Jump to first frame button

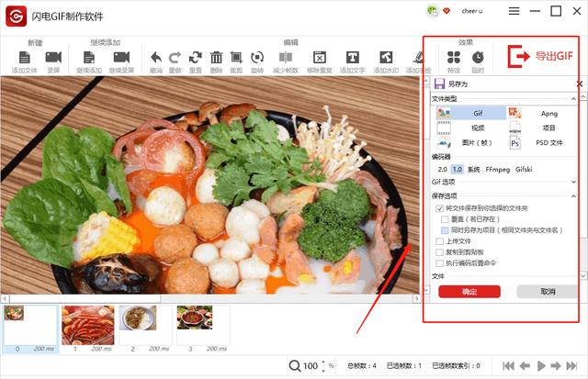(x=508, y=366)
